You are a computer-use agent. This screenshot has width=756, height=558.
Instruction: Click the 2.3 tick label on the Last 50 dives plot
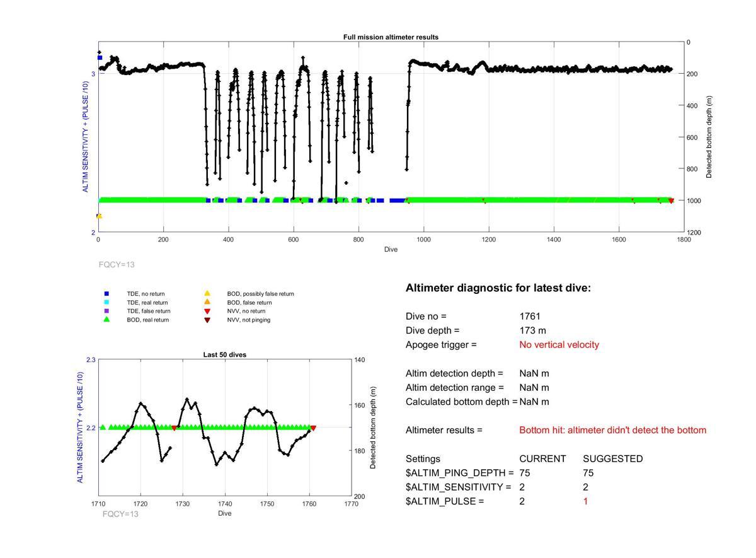coord(91,360)
